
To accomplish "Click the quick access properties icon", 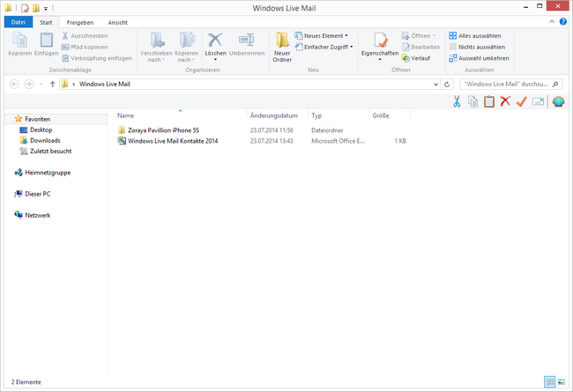I will [x=25, y=8].
